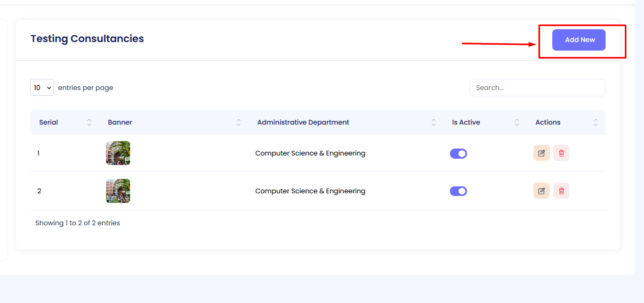Viewport: 644px width, 303px height.
Task: Select Computer Science & Engineering in row 1
Action: point(310,153)
